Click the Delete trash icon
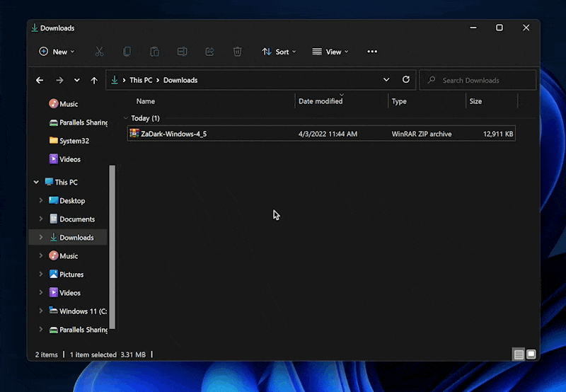This screenshot has height=392, width=566. 237,52
